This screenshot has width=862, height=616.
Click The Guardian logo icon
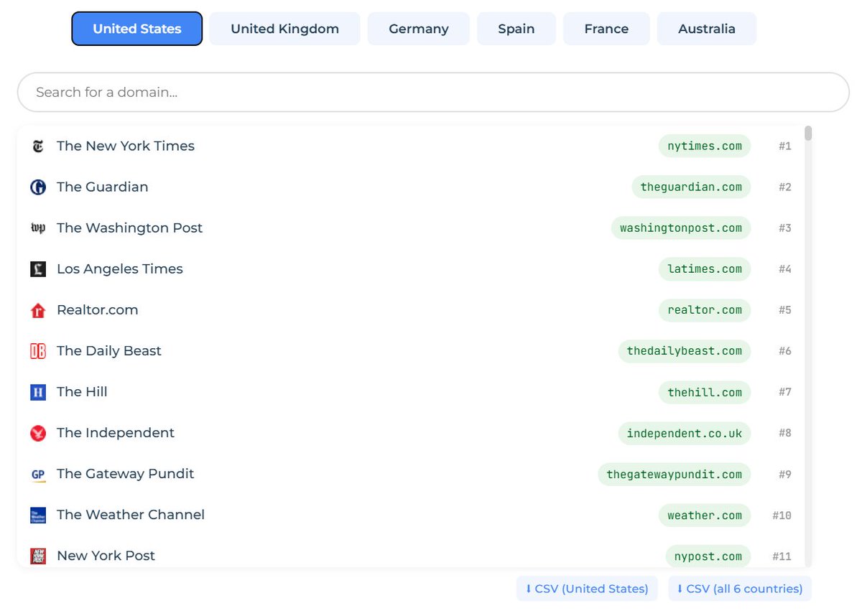click(38, 187)
